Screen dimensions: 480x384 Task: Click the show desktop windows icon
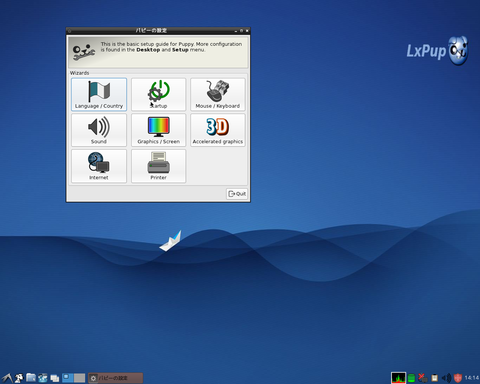pos(55,378)
